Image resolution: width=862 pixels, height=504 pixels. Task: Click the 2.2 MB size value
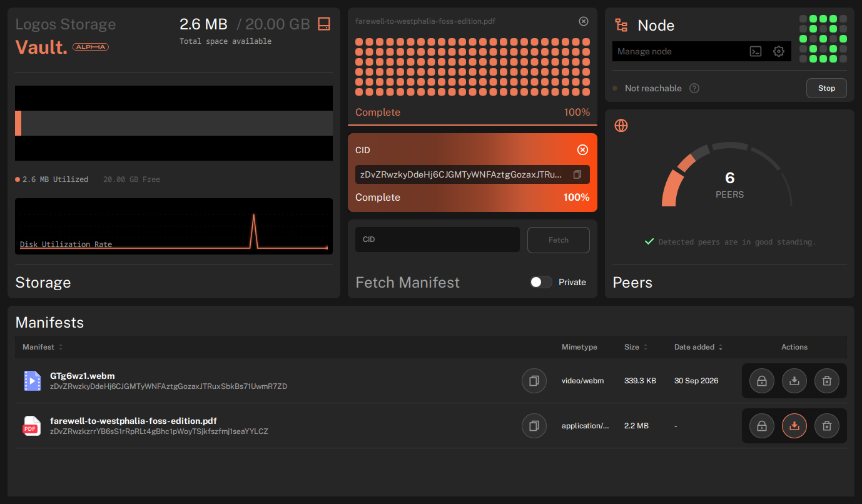(x=636, y=426)
